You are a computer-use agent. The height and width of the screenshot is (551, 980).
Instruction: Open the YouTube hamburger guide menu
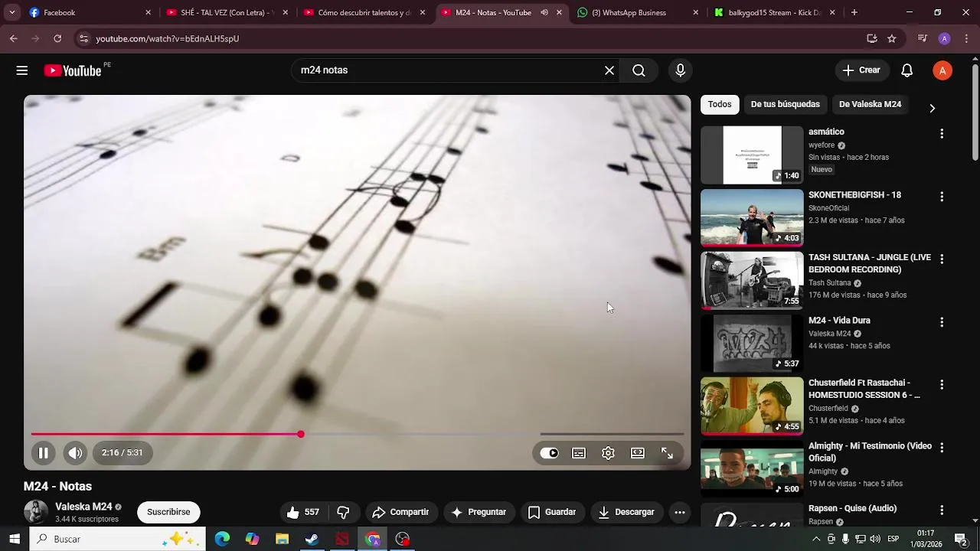pyautogui.click(x=22, y=70)
